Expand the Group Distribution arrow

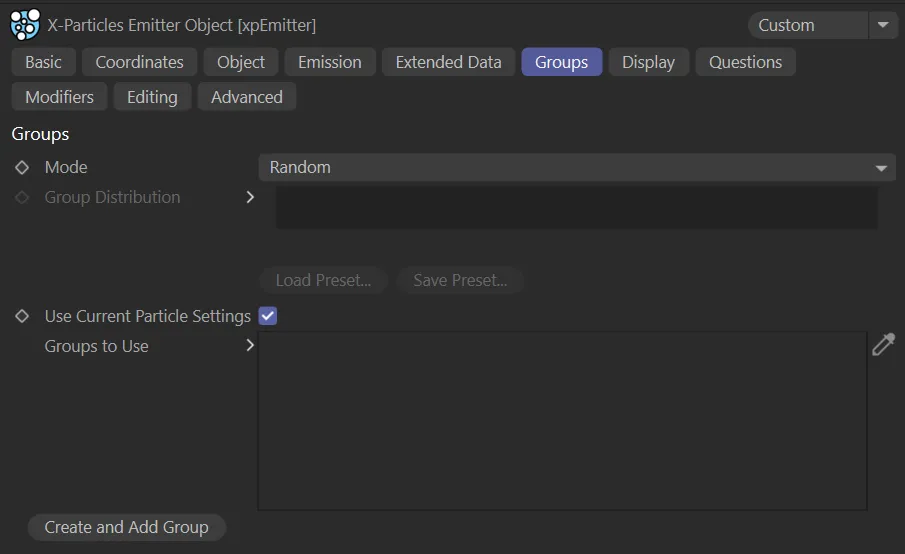click(x=250, y=197)
